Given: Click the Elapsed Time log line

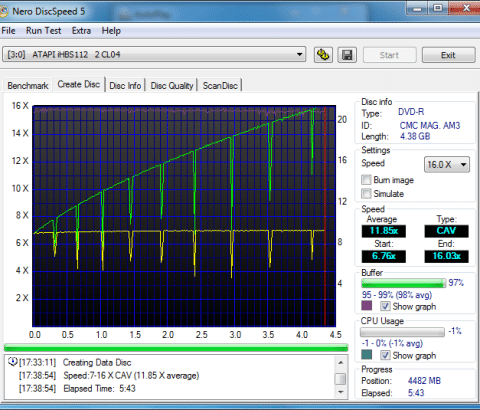Looking at the screenshot, I should (x=100, y=389).
